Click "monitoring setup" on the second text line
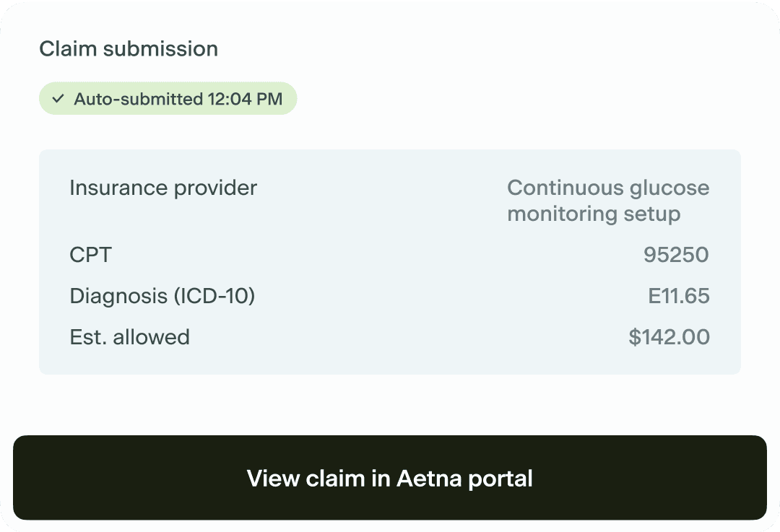Screen dimensions: 780x532 (594, 214)
